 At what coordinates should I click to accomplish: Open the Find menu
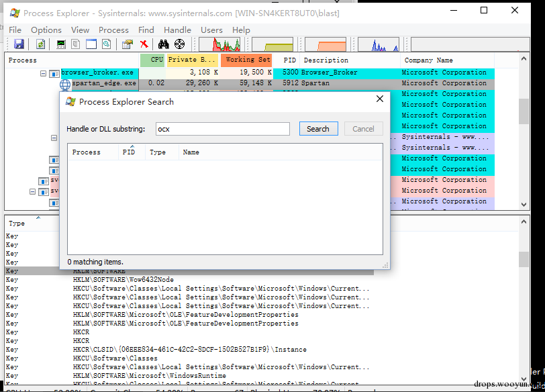click(146, 30)
